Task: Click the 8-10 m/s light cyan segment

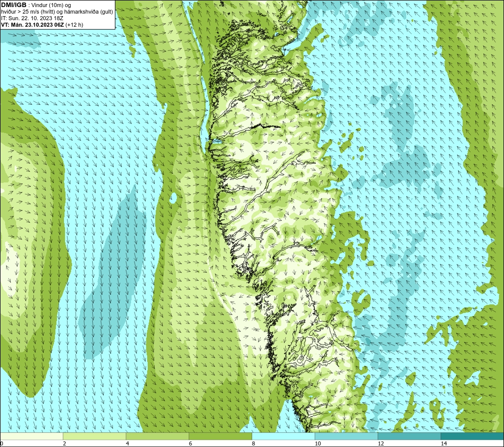Action: pos(283,436)
